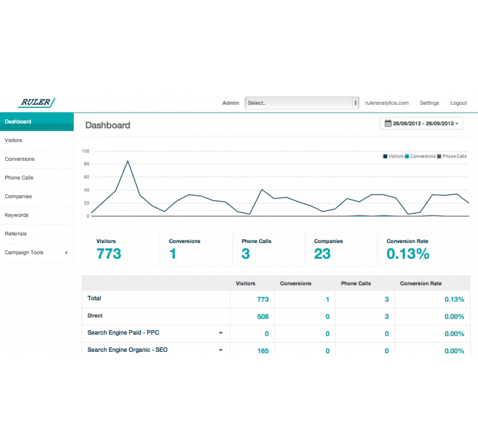The height and width of the screenshot is (448, 478).
Task: Open Keywords in the sidebar
Action: [37, 215]
